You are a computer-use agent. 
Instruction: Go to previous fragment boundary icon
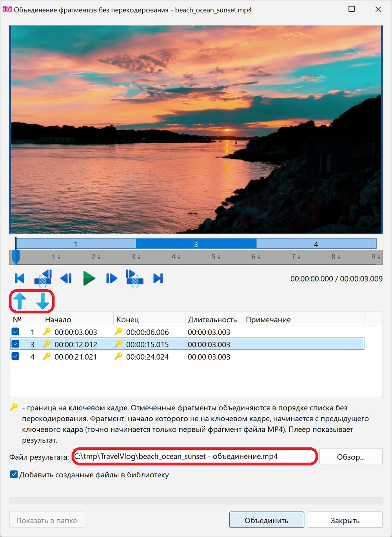coord(43,278)
